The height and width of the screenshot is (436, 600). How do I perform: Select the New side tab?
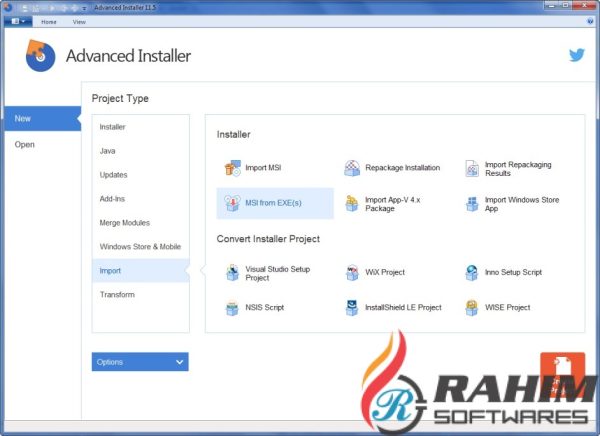[43, 119]
